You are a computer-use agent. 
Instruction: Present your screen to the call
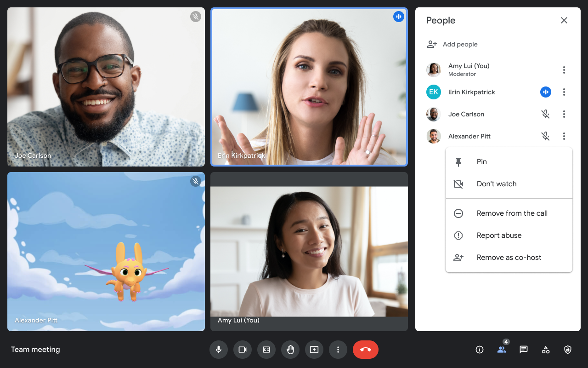point(314,350)
